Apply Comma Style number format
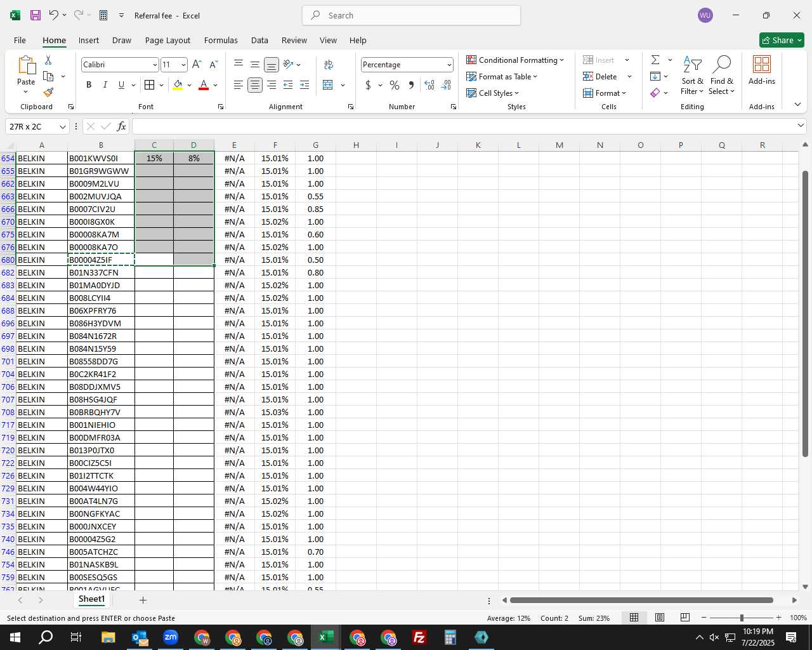The height and width of the screenshot is (650, 812). [411, 85]
